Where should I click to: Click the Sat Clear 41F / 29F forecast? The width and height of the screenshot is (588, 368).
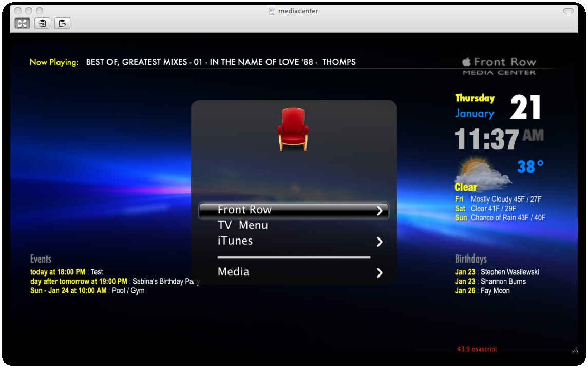tap(486, 209)
